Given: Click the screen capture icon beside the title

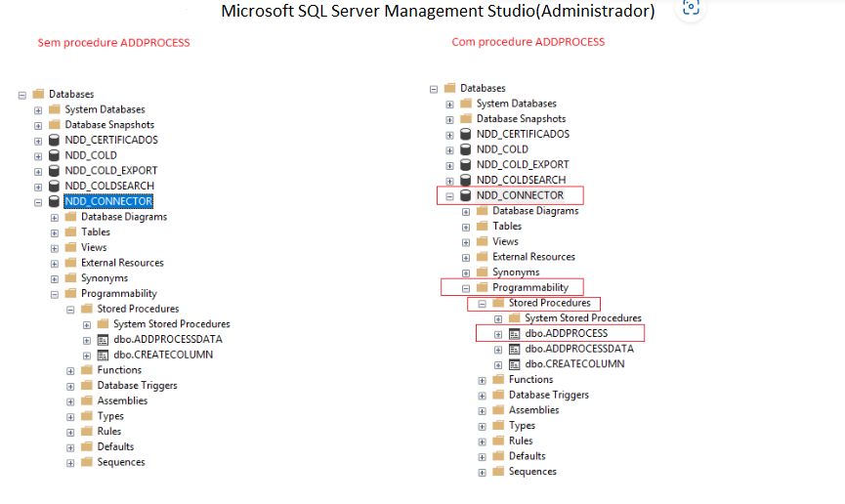Looking at the screenshot, I should pyautogui.click(x=692, y=8).
